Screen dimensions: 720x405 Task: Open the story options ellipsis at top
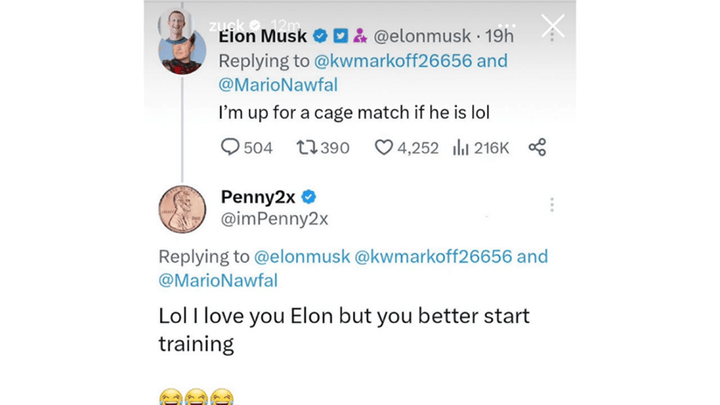coord(506,26)
